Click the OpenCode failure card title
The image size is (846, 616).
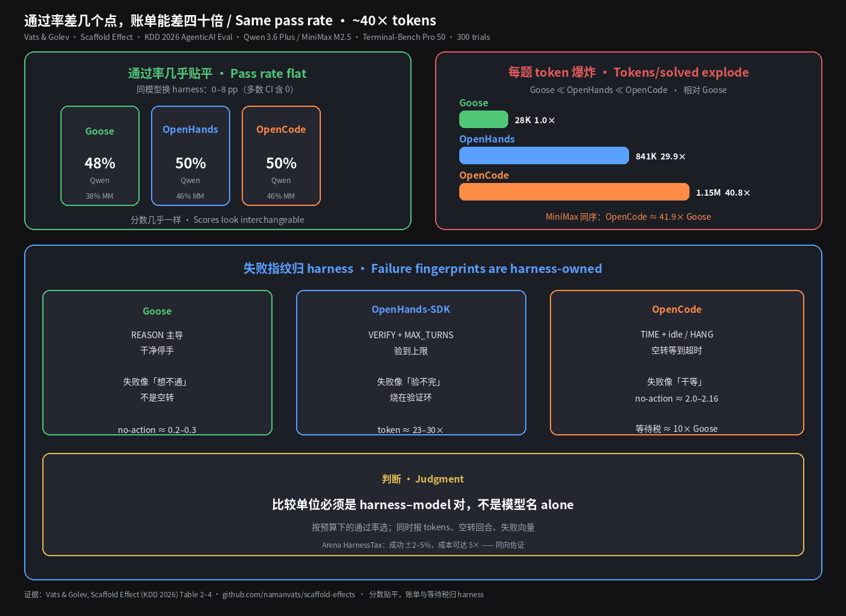pos(677,309)
